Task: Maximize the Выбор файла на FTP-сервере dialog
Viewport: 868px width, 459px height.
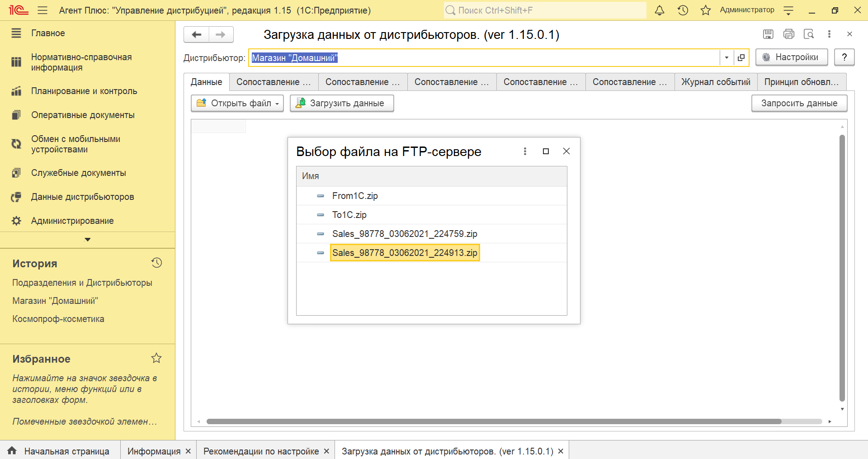Action: coord(546,151)
